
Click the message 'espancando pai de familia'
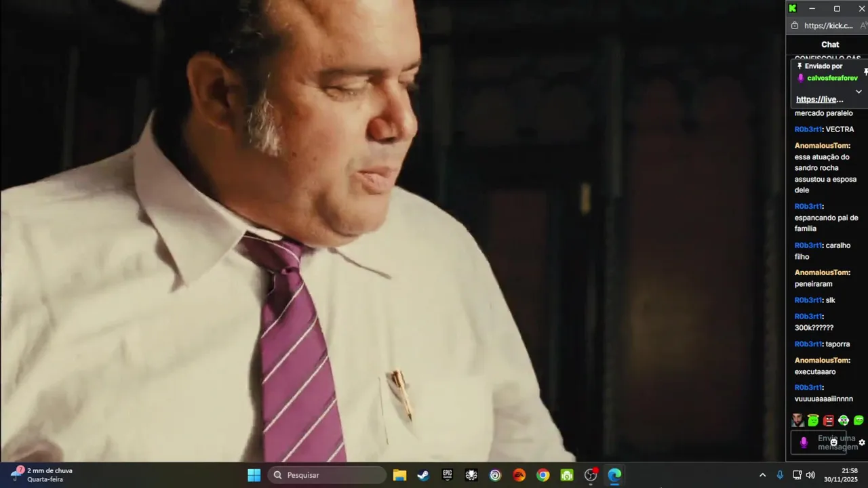coord(826,223)
